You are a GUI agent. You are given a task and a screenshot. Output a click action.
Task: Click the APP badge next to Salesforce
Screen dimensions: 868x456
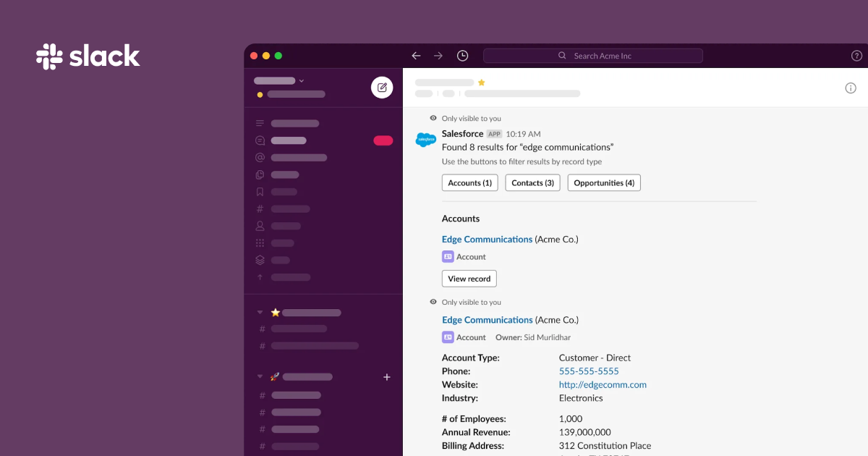494,134
